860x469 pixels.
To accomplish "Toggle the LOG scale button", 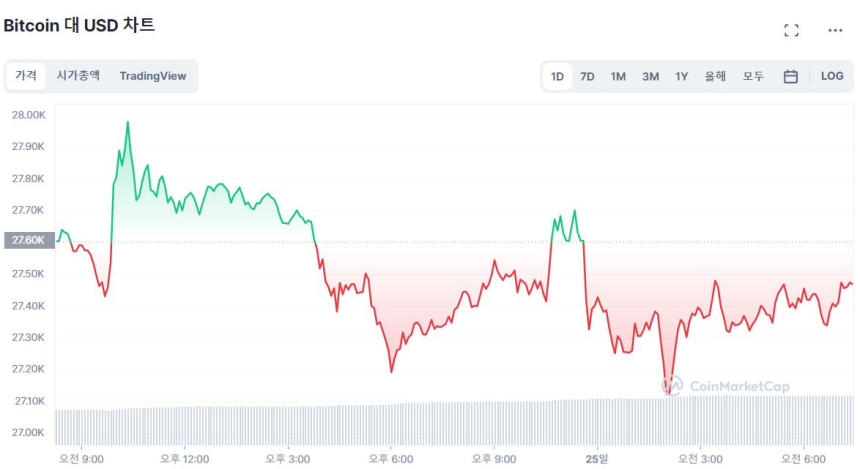I will coord(832,76).
